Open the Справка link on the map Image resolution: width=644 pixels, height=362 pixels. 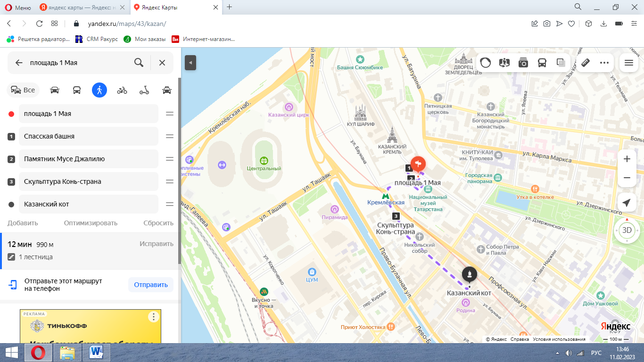point(520,339)
